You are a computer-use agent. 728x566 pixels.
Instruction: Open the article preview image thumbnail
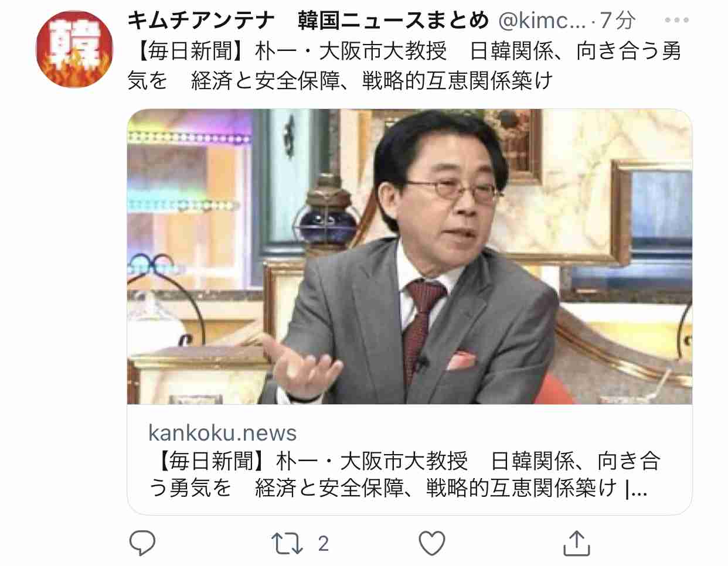(410, 257)
